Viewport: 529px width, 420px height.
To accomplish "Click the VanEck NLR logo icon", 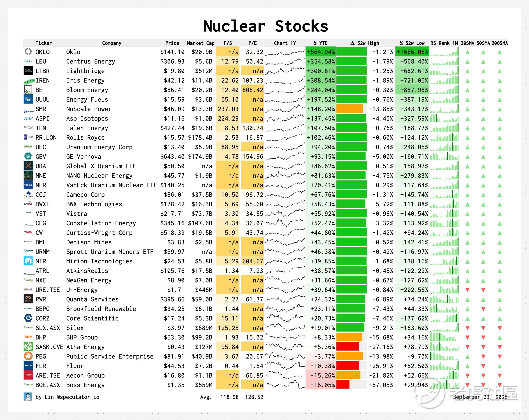I will (28, 185).
